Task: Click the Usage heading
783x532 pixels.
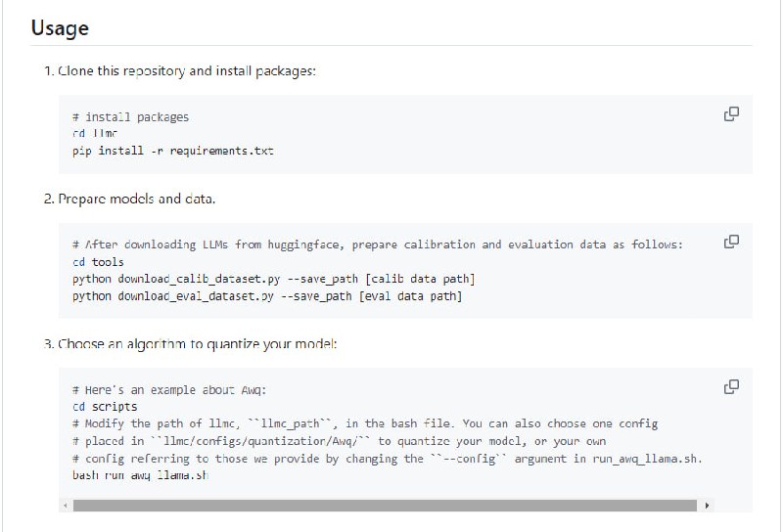Action: pos(60,28)
